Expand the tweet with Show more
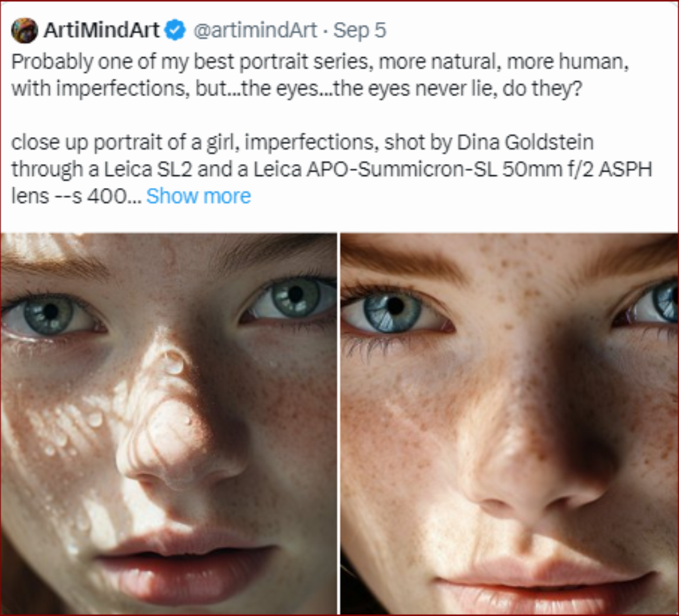Image resolution: width=679 pixels, height=616 pixels. pos(198,196)
